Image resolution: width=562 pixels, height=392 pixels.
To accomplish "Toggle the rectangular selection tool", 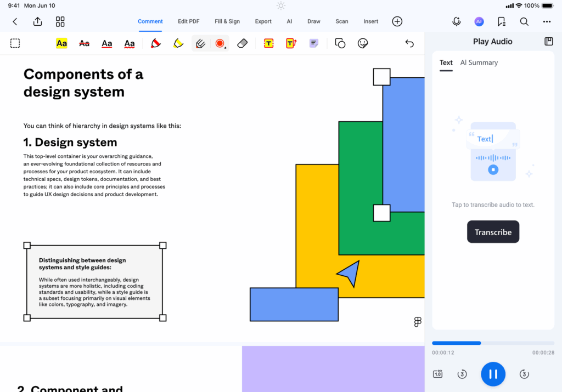I will [15, 43].
